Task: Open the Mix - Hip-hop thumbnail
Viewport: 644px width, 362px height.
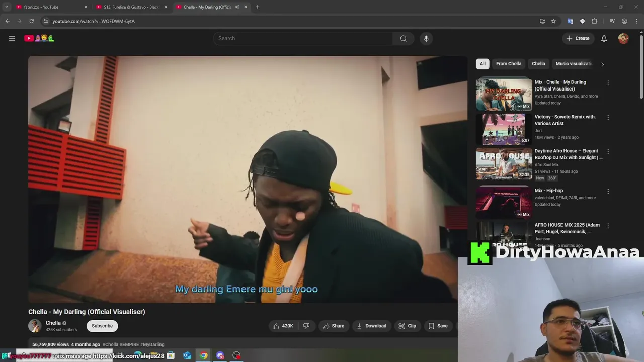Action: click(x=504, y=202)
